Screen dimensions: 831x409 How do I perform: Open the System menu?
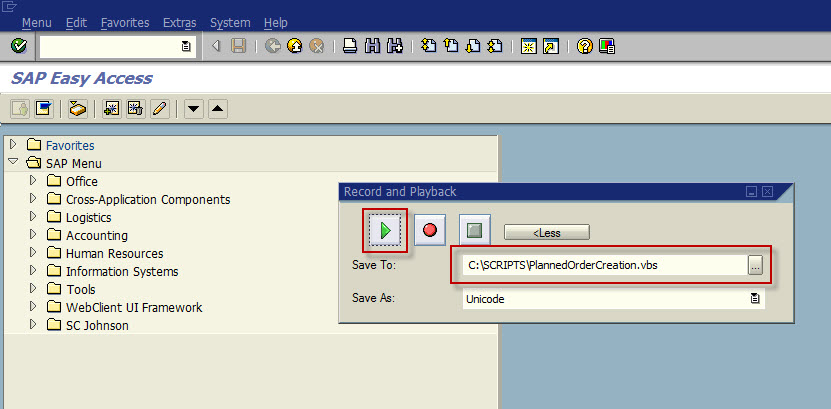[x=230, y=23]
